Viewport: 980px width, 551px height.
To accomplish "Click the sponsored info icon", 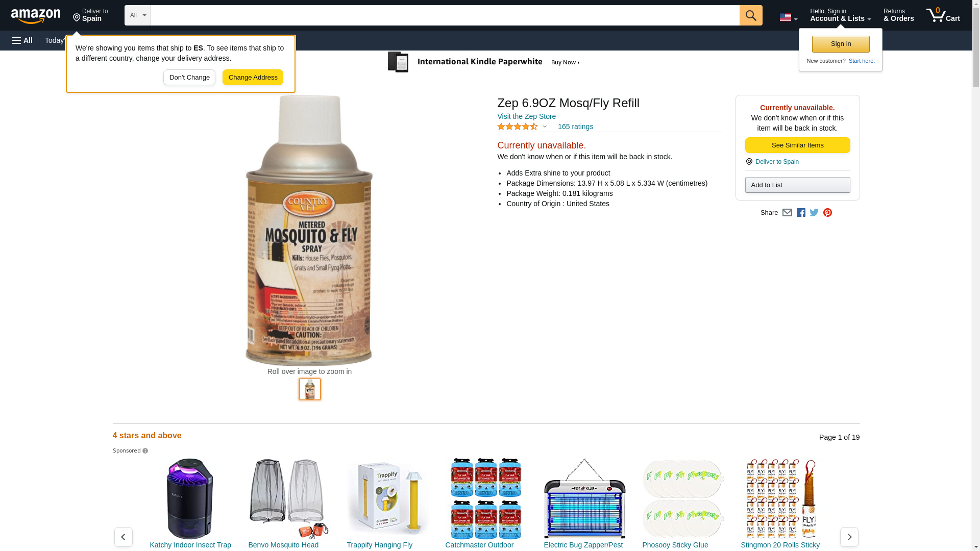I will [145, 451].
